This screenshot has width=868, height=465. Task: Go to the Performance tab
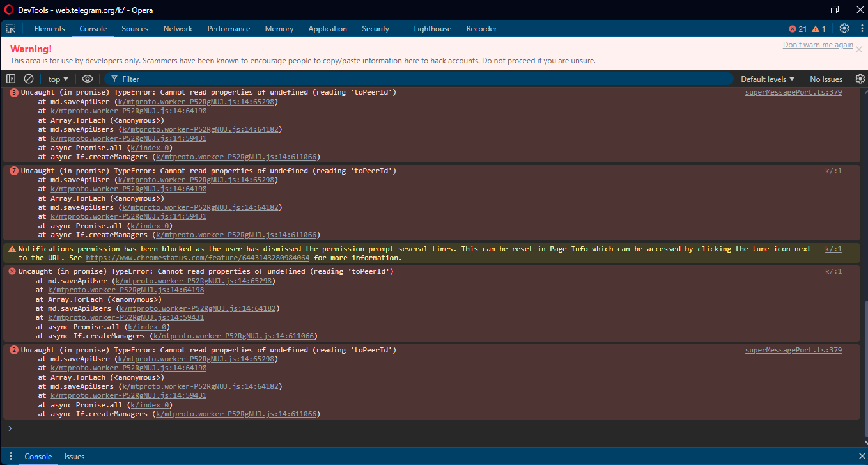pos(229,29)
